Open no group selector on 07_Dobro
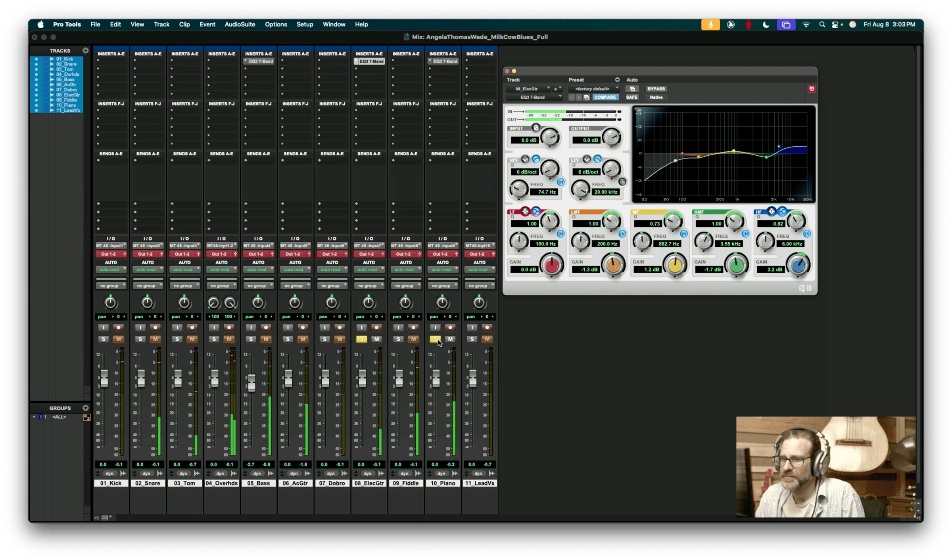 (332, 286)
